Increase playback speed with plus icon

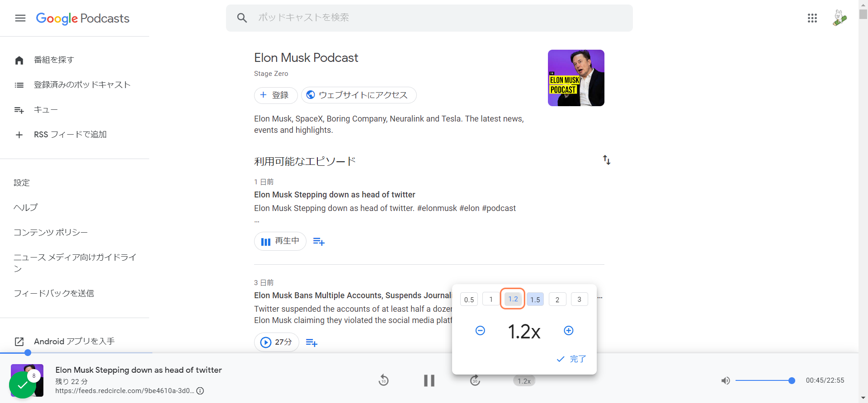(569, 331)
